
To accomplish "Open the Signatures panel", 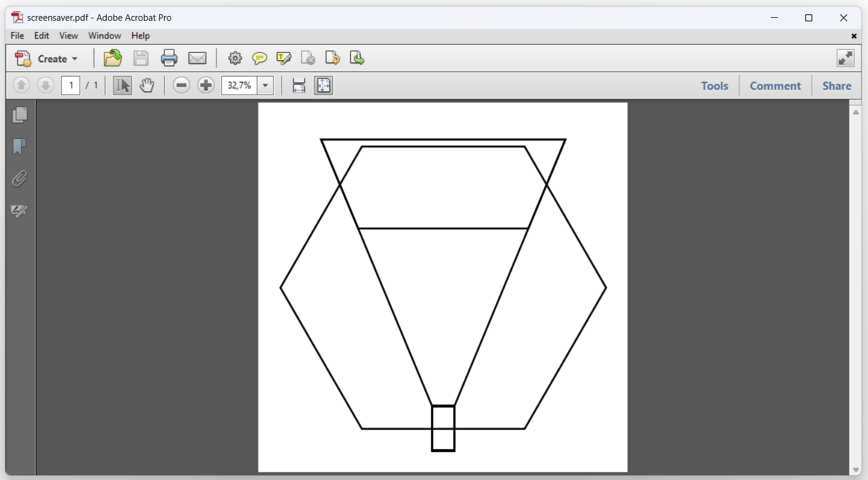I will [20, 211].
